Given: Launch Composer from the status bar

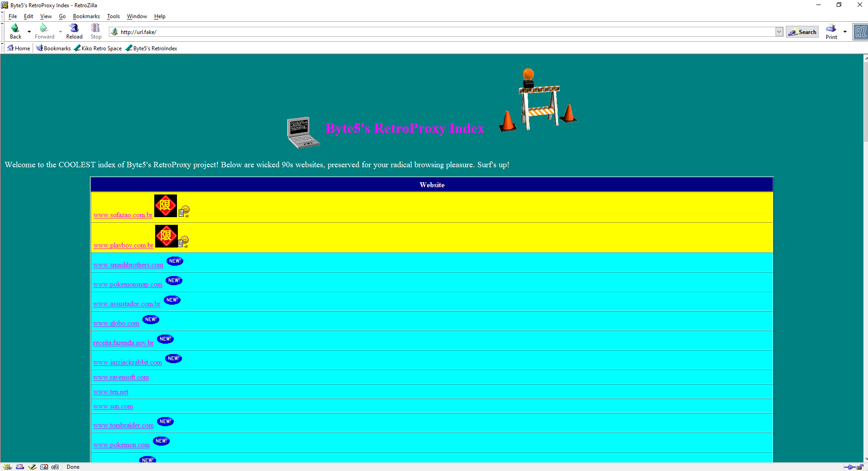Looking at the screenshot, I should click(32, 467).
